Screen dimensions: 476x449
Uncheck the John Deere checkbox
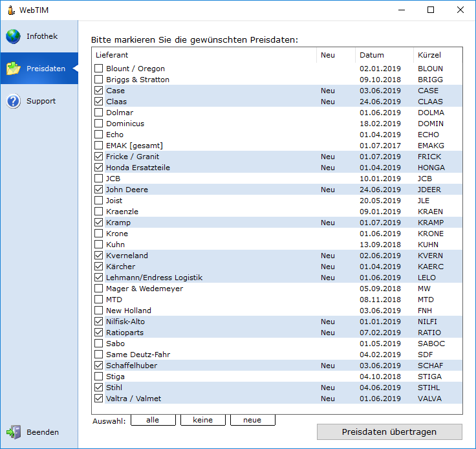coord(99,189)
